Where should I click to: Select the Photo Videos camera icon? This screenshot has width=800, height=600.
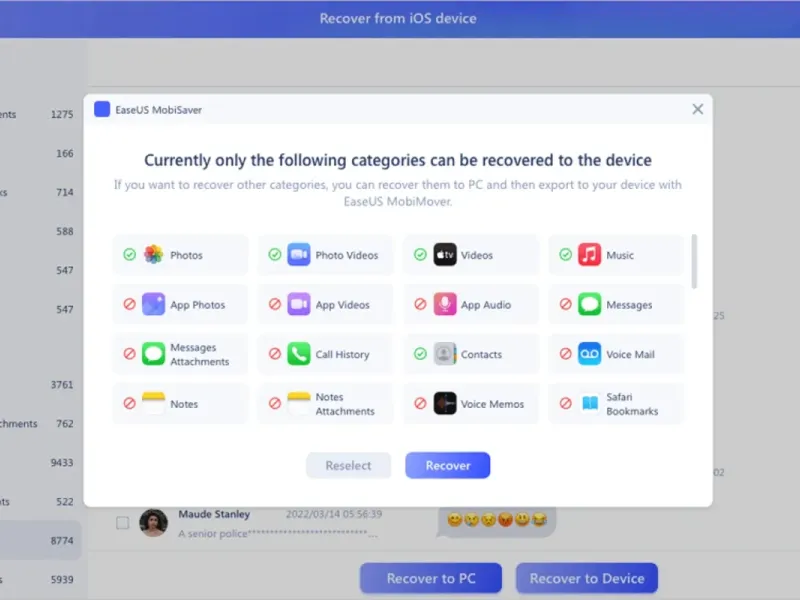point(298,254)
